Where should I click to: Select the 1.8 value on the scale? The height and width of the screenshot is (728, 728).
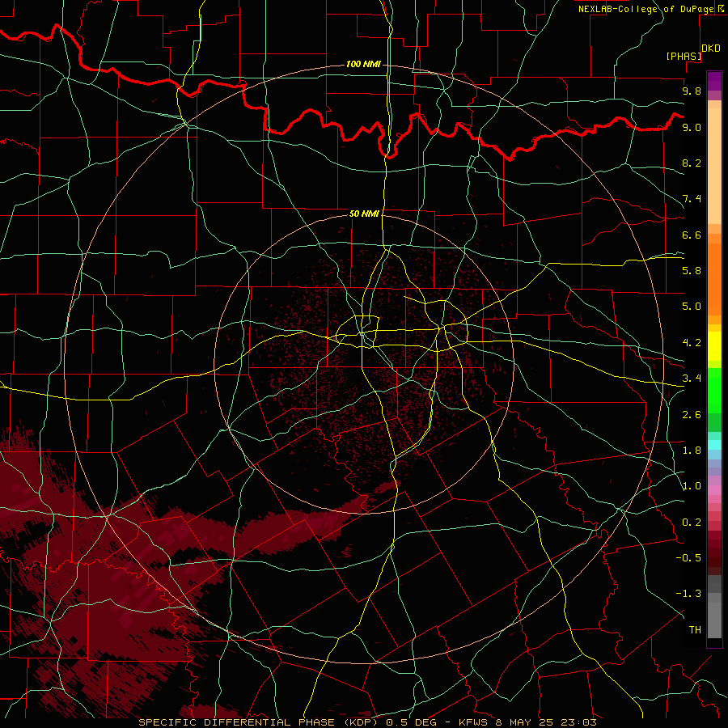[x=692, y=451]
